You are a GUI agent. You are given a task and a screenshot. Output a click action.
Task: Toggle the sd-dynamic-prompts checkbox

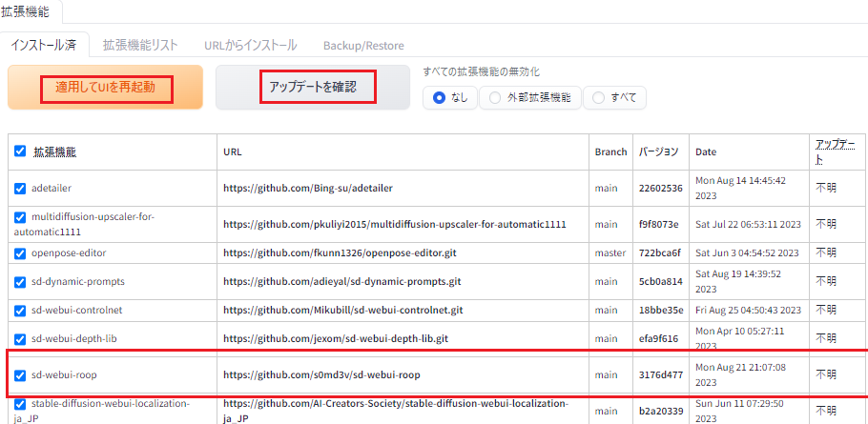coord(20,282)
